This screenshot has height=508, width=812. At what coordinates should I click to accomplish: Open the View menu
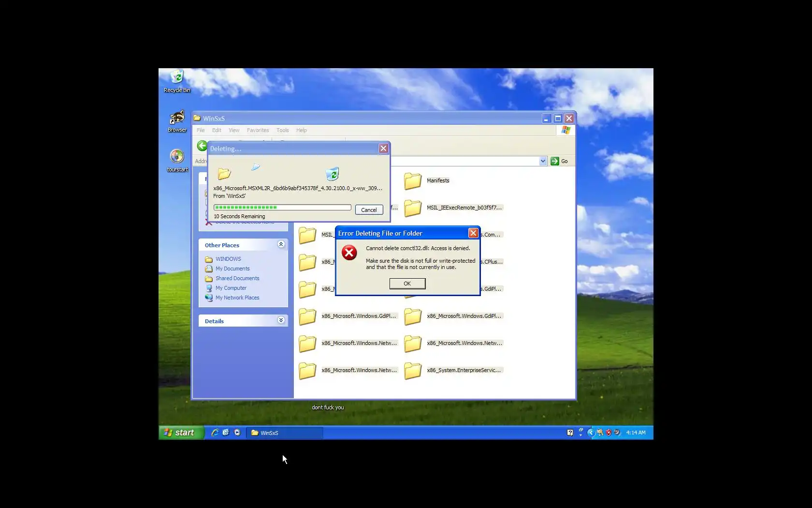pos(234,130)
